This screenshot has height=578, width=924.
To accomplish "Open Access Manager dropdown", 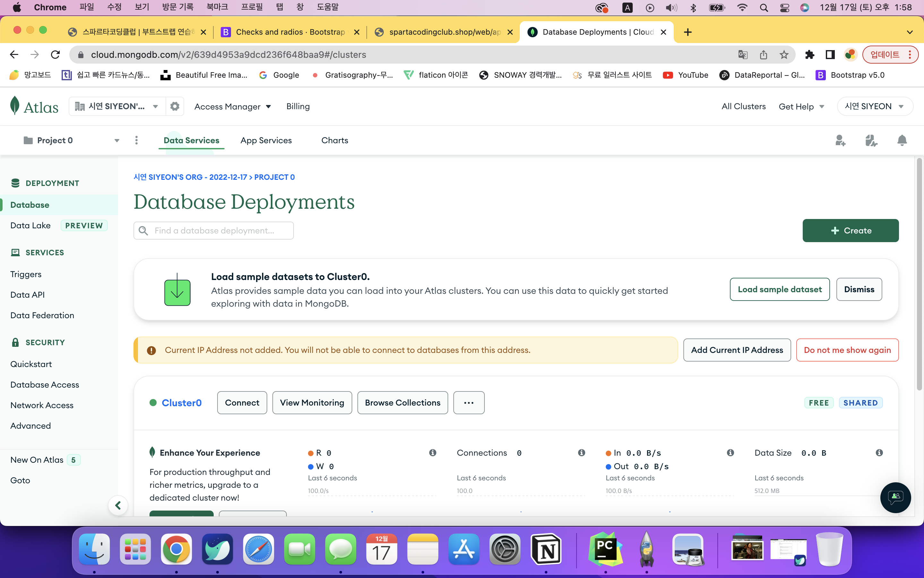I will [233, 107].
